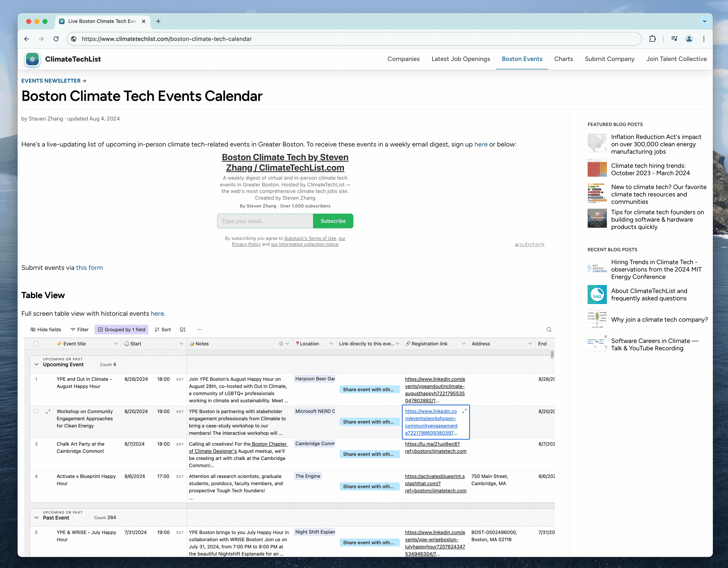Click the browser forward arrow
The height and width of the screenshot is (568, 728).
tap(41, 39)
